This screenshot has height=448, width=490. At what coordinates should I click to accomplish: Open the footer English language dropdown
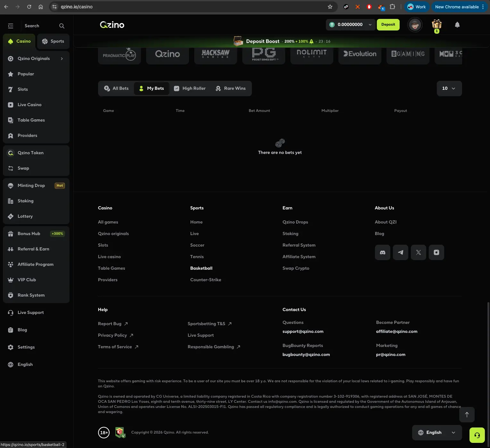[437, 433]
